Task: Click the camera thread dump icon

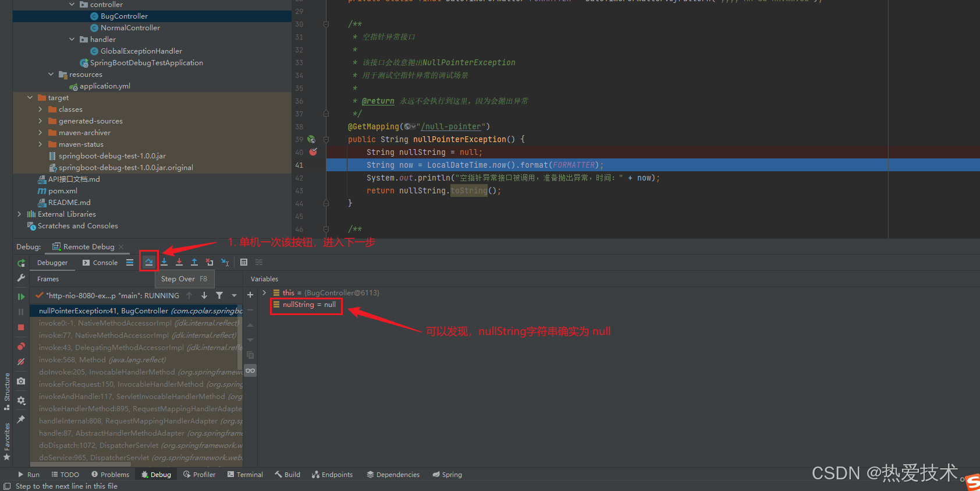Action: 21,381
